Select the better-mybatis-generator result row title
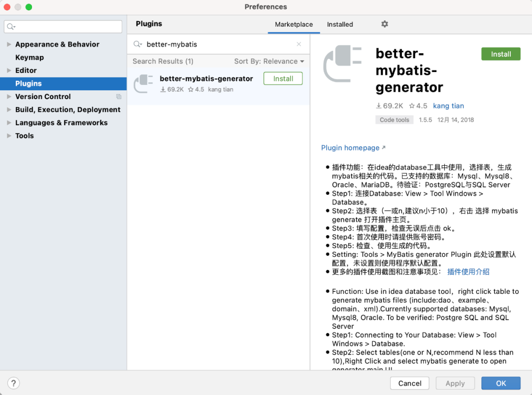Screen dimensions: 532x395 pyautogui.click(x=206, y=79)
